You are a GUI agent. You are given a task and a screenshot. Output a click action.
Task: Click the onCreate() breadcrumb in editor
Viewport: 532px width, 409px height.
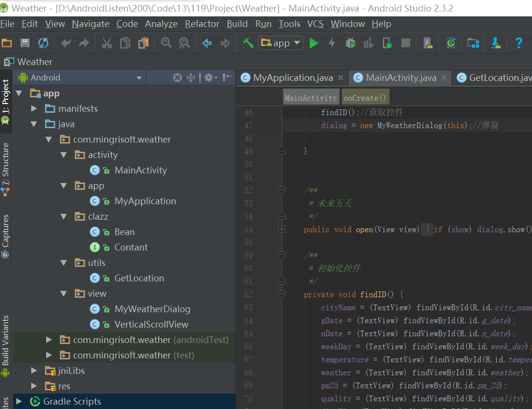click(x=365, y=98)
